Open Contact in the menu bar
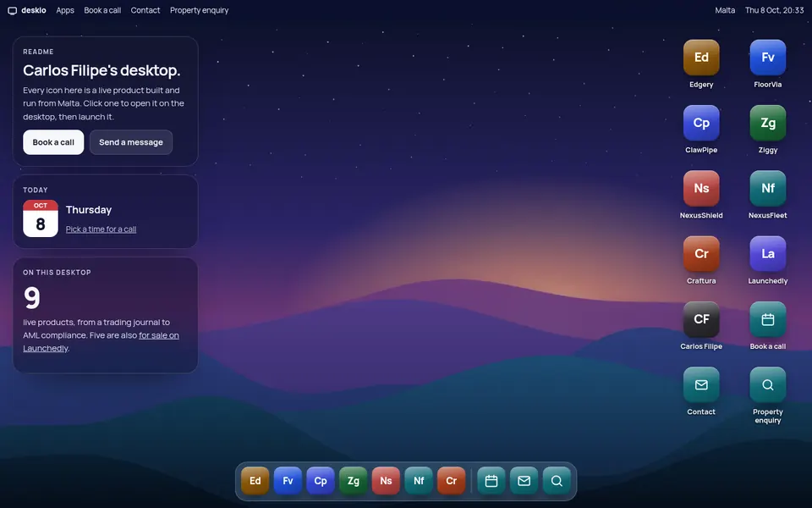 [x=145, y=10]
